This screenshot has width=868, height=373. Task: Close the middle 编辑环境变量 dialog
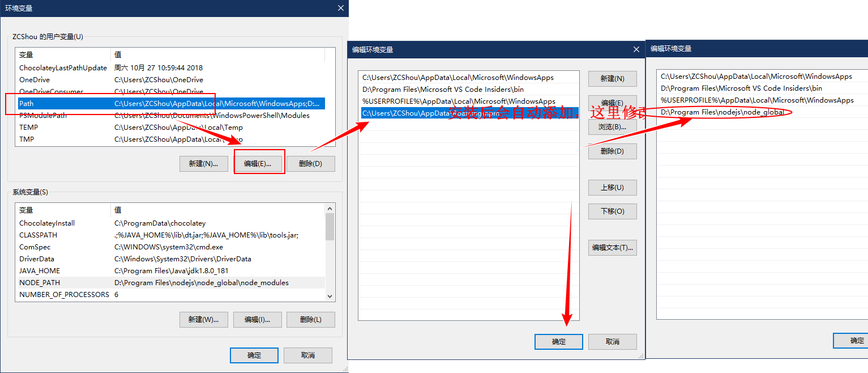636,49
